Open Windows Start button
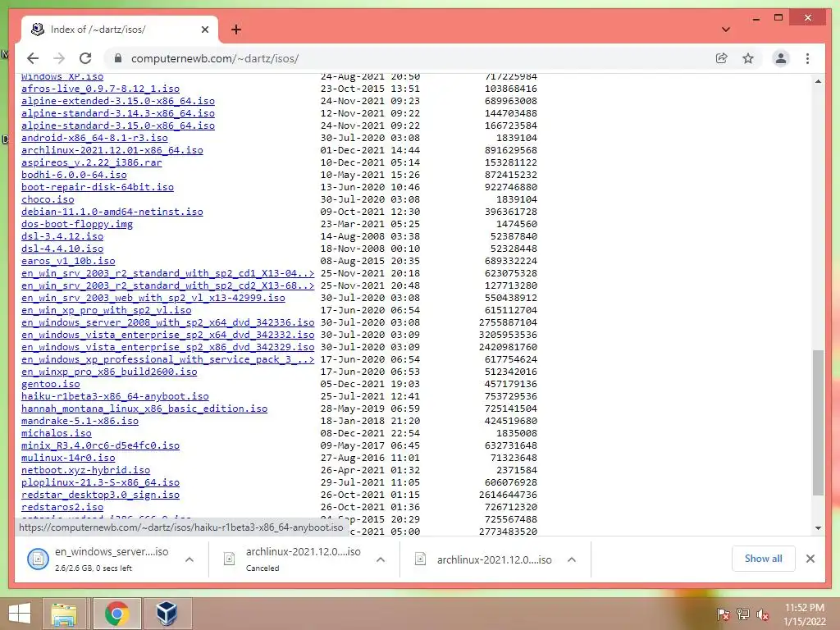Viewport: 840px width, 630px height. click(x=20, y=614)
